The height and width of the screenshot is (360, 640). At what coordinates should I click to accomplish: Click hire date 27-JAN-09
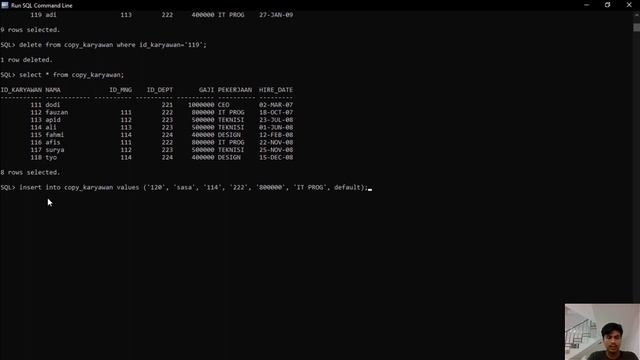(x=276, y=15)
